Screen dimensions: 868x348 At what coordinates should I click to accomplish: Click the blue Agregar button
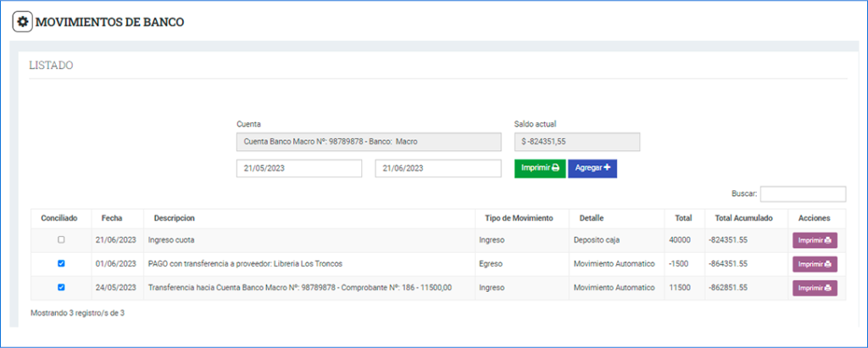tap(593, 168)
